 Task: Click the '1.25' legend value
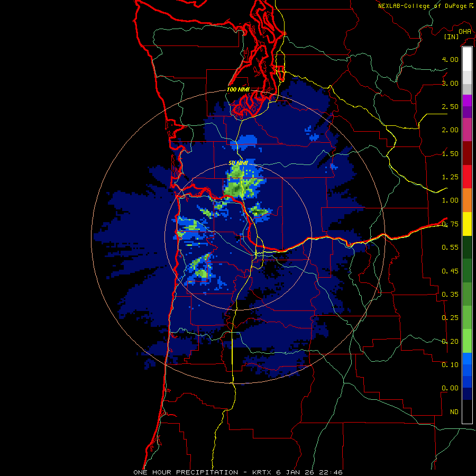pyautogui.click(x=450, y=177)
